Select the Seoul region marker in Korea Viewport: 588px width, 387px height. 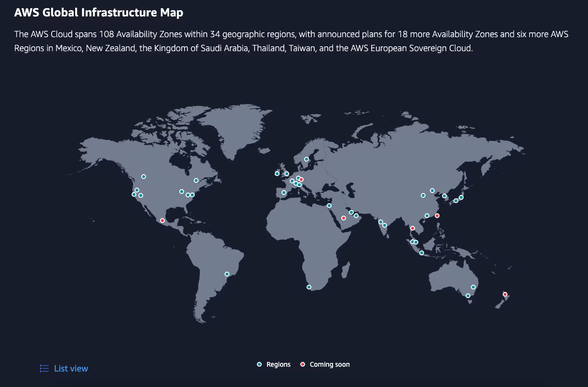tap(444, 196)
